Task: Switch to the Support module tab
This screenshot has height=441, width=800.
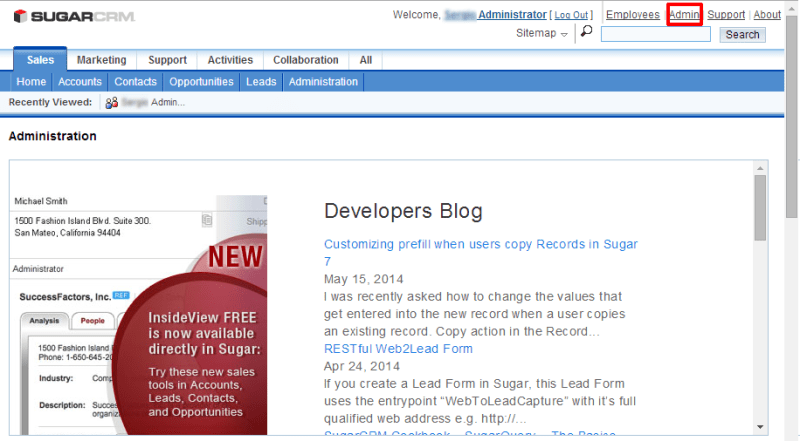Action: tap(167, 60)
